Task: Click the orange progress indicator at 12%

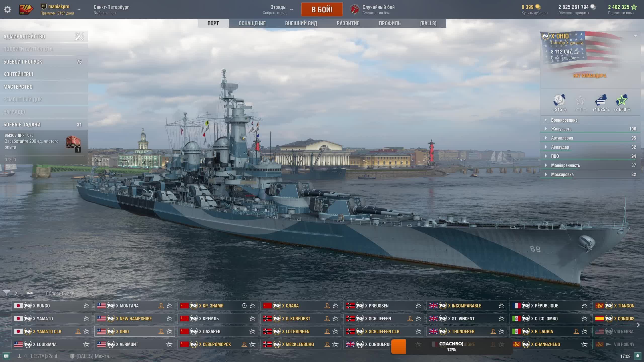Action: pos(398,346)
